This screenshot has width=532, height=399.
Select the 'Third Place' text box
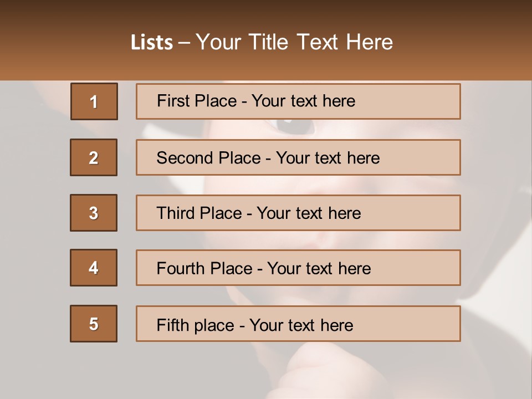[298, 213]
